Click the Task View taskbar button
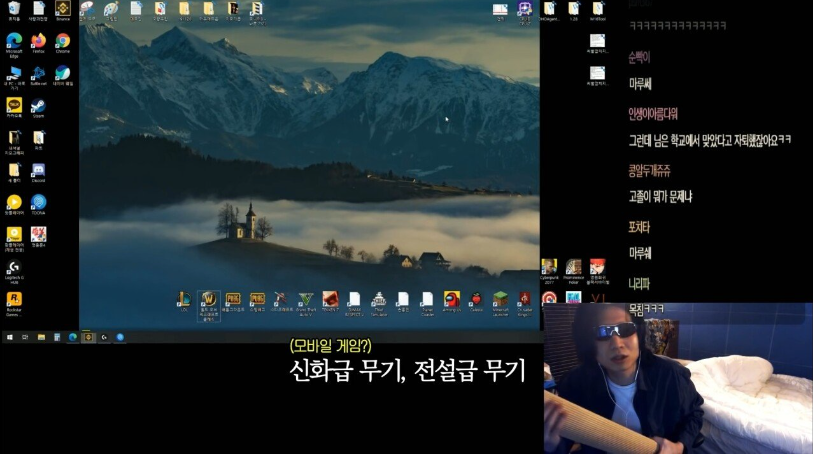813x454 pixels. 25,337
